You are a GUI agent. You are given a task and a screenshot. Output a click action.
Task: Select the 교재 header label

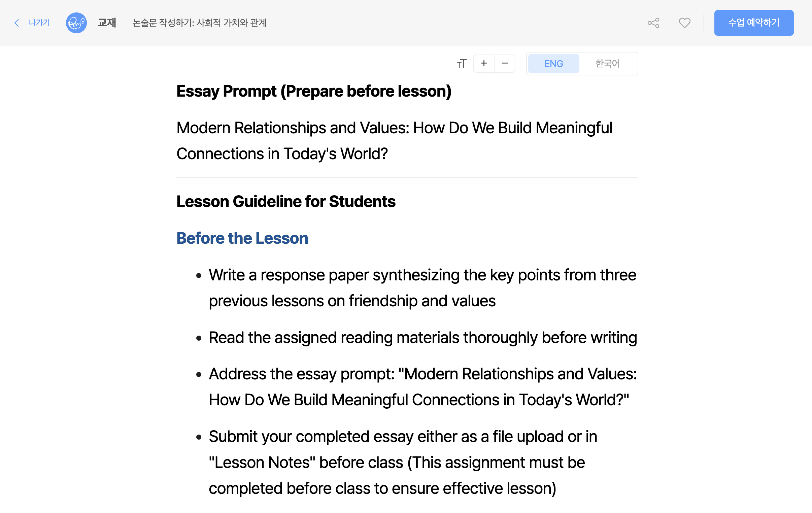pos(107,23)
